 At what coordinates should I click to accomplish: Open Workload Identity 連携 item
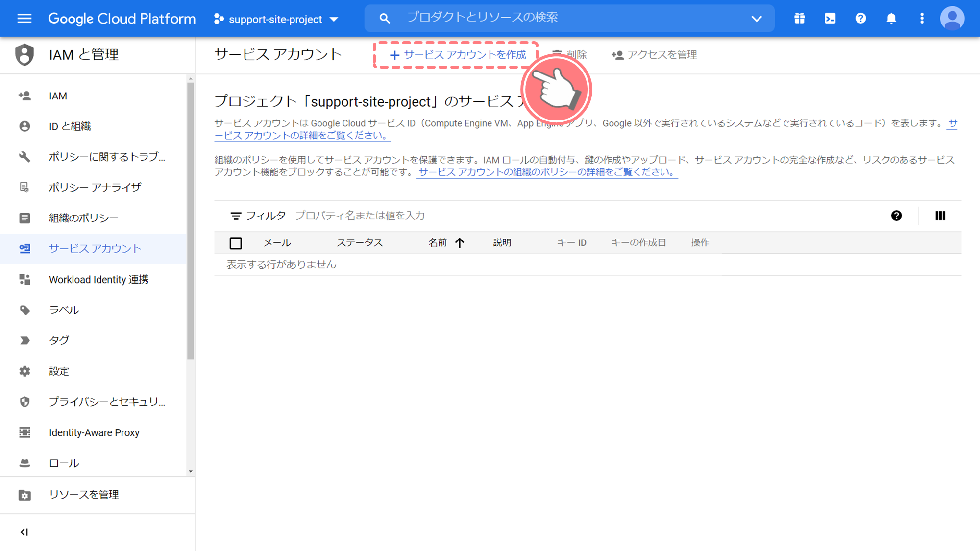[x=93, y=279]
